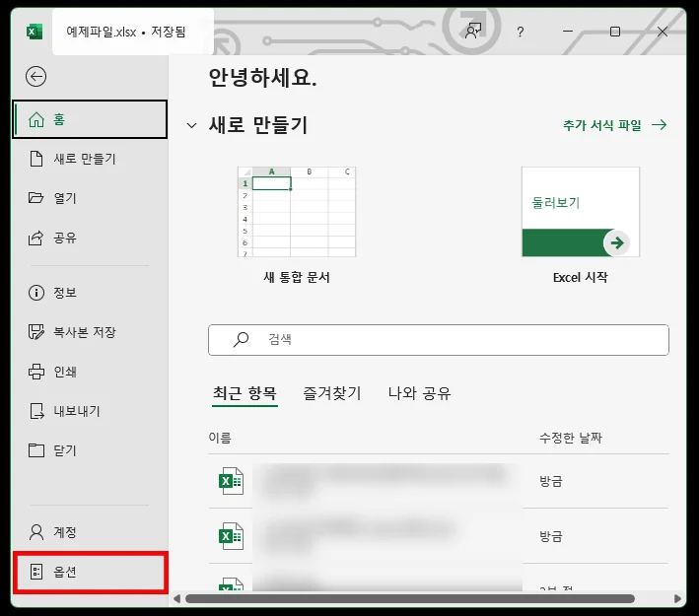Select 새로 만들기 in the sidebar
The height and width of the screenshot is (616, 699).
(90, 159)
